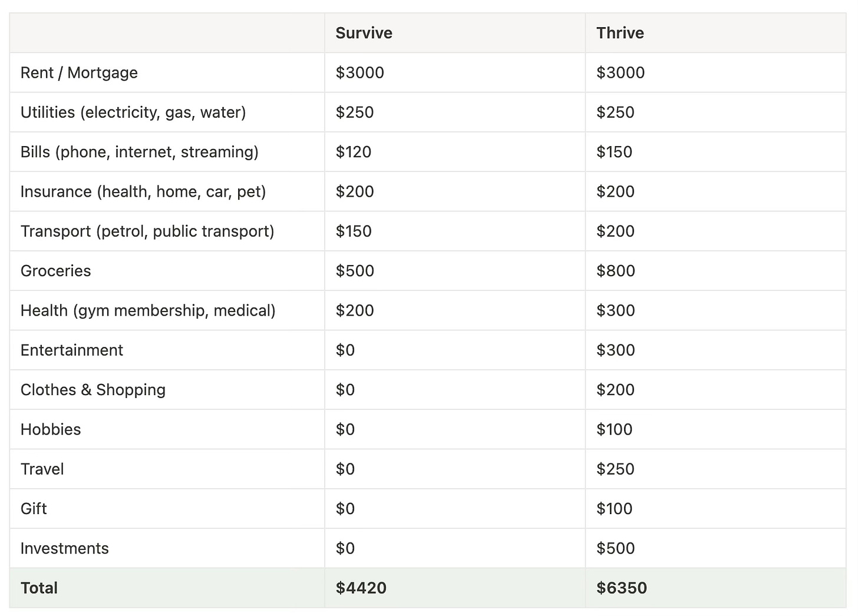This screenshot has width=858, height=616.
Task: Select the Clothes & Shopping row label
Action: click(93, 390)
